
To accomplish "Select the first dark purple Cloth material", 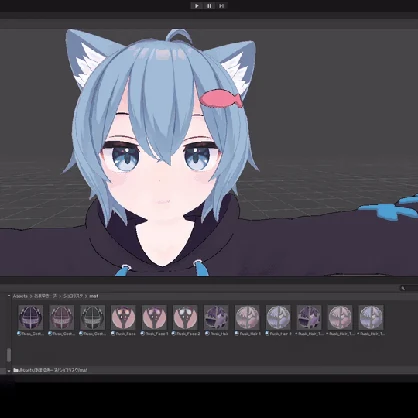I will tap(31, 317).
